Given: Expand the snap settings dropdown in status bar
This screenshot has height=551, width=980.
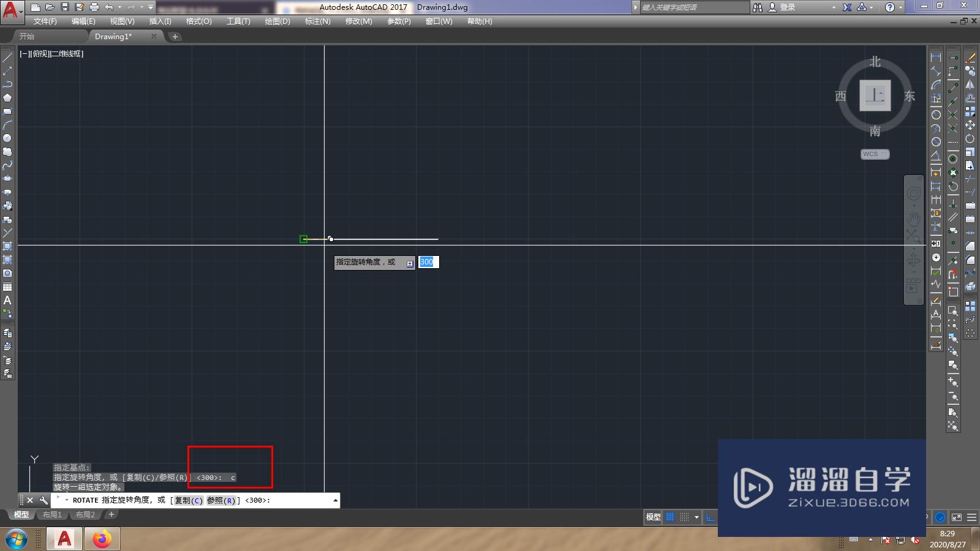Looking at the screenshot, I should pos(696,517).
